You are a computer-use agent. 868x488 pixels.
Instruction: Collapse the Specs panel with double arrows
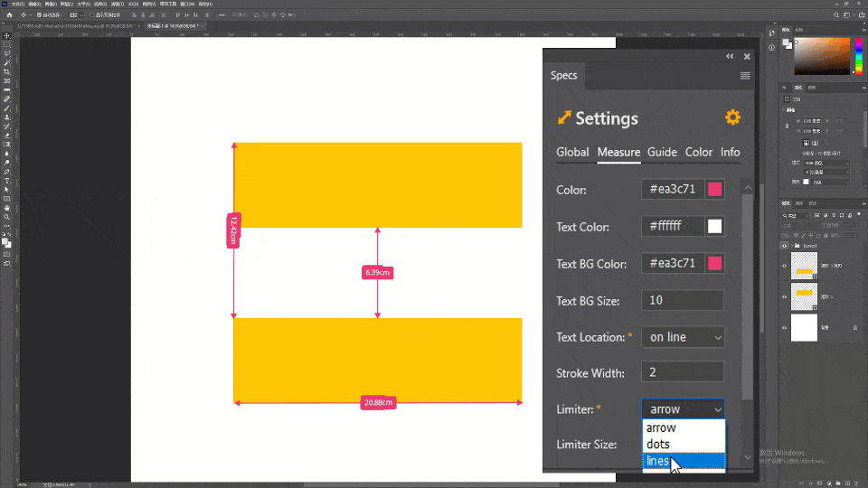pyautogui.click(x=730, y=56)
